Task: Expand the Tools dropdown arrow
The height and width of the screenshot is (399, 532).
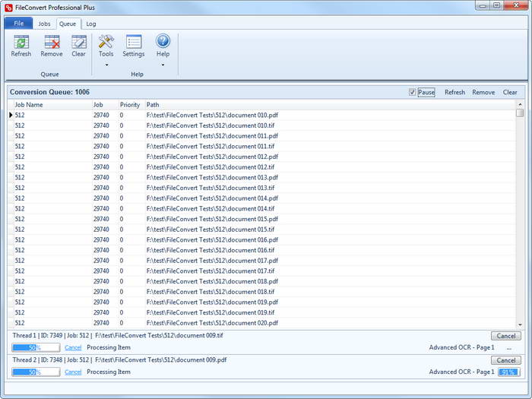Action: point(106,65)
